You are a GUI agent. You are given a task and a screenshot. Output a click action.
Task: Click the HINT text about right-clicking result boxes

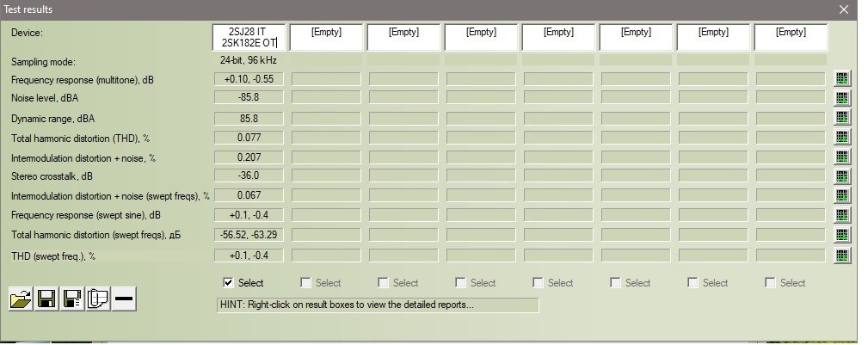(347, 305)
